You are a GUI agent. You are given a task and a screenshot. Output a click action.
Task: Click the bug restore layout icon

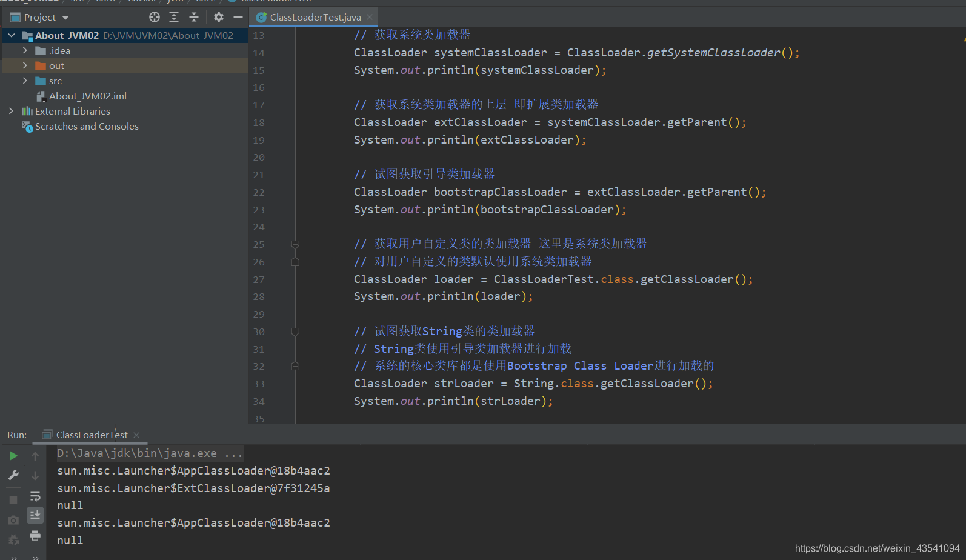coord(13,539)
